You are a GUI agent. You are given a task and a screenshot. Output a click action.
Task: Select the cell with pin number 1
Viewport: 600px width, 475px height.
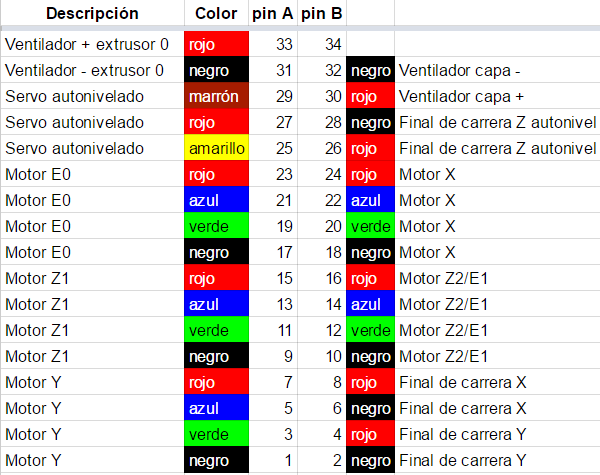click(x=273, y=461)
